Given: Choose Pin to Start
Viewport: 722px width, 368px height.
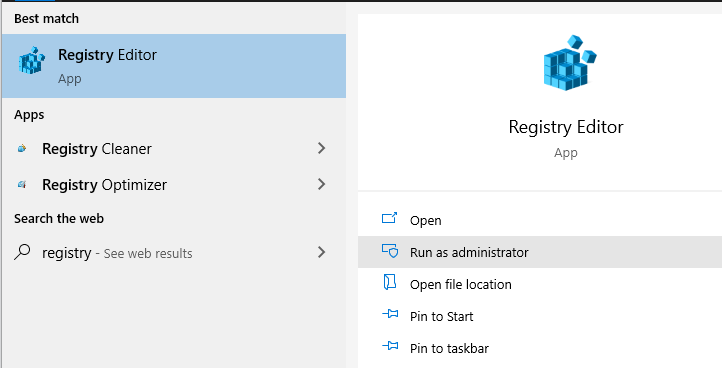Looking at the screenshot, I should (540, 316).
